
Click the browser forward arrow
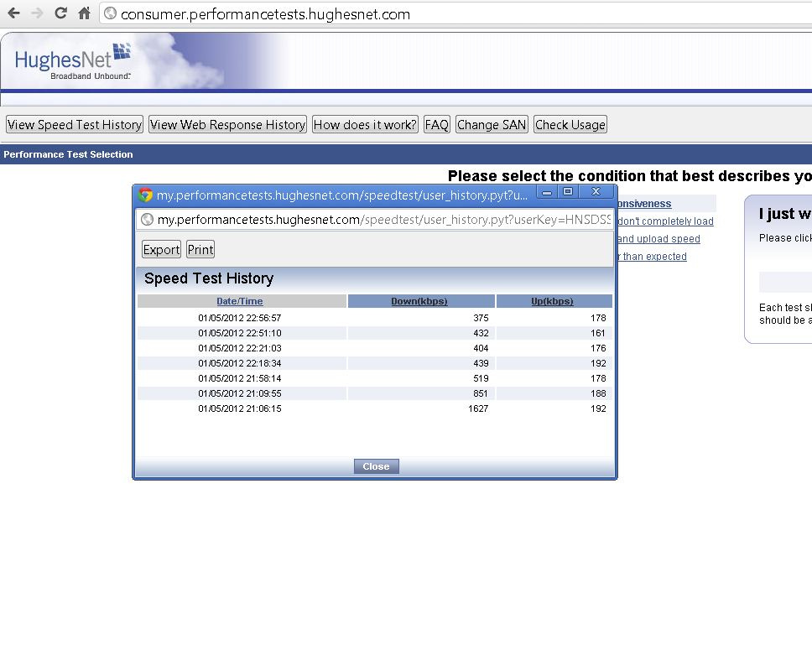pyautogui.click(x=37, y=13)
